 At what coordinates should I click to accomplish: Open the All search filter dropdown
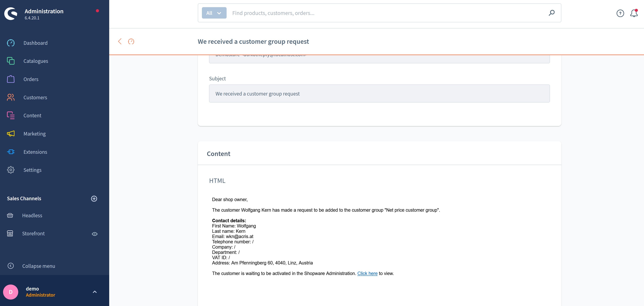click(x=214, y=13)
